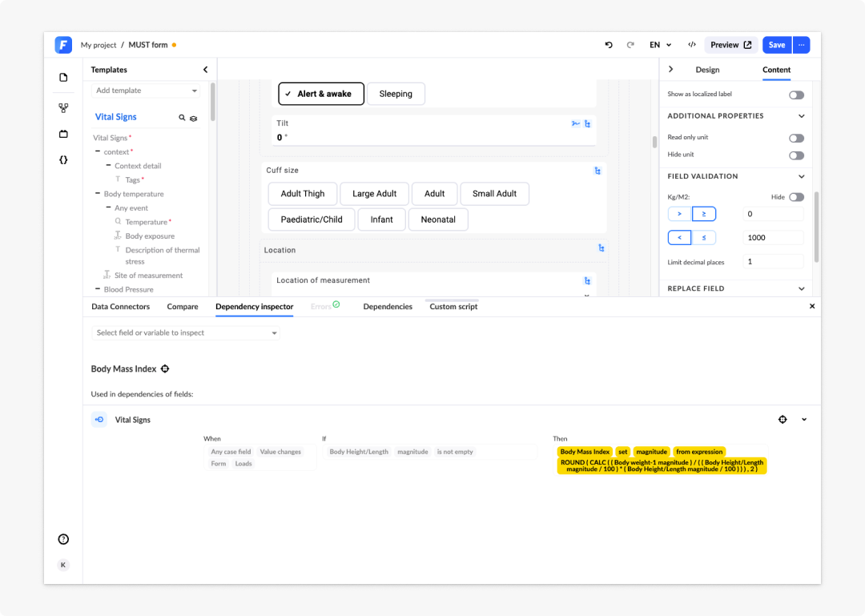This screenshot has width=865, height=616.
Task: Click dependency icon on Location of measurement
Action: tap(588, 281)
